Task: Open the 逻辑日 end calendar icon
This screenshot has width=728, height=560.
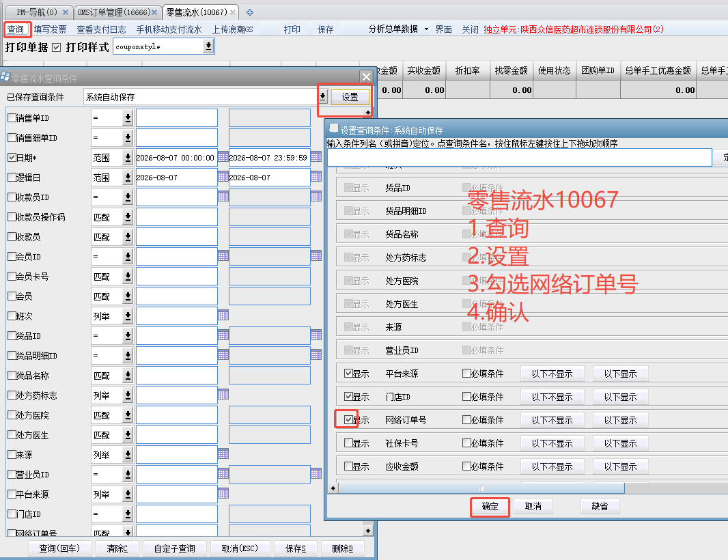Action: click(x=316, y=177)
